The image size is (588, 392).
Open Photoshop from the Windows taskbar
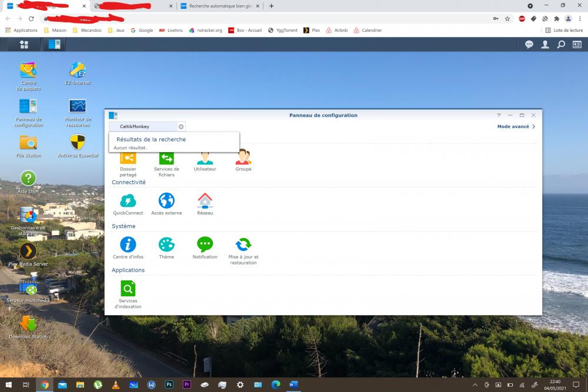point(169,384)
